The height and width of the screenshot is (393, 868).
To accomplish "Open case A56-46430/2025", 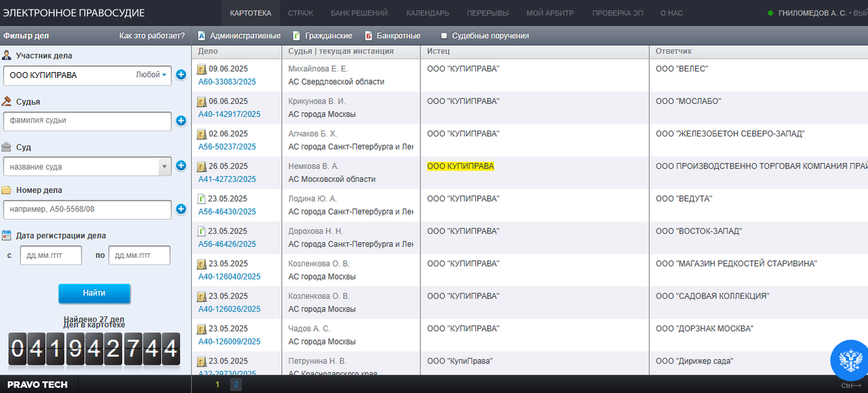I will click(227, 212).
